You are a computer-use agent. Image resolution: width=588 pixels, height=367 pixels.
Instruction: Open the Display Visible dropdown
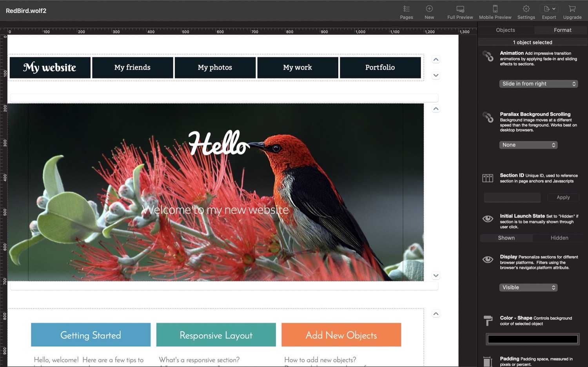pyautogui.click(x=528, y=288)
